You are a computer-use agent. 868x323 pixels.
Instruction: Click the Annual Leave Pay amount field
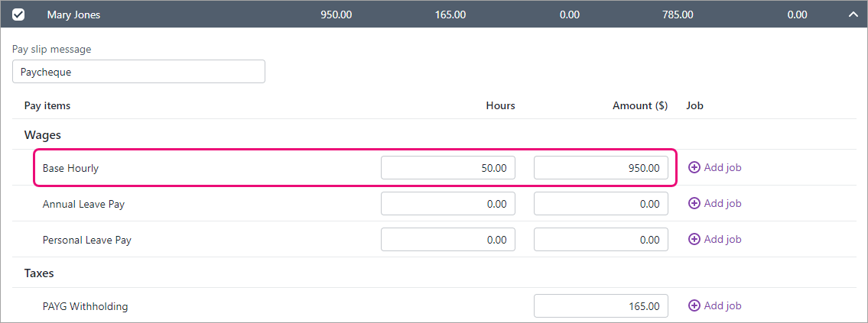600,204
